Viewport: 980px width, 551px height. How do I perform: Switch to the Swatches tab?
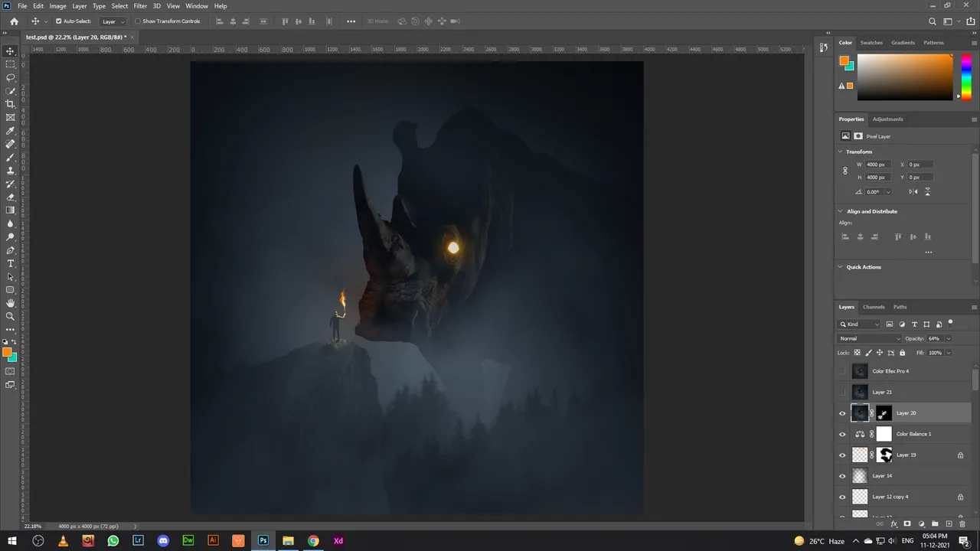coord(871,43)
